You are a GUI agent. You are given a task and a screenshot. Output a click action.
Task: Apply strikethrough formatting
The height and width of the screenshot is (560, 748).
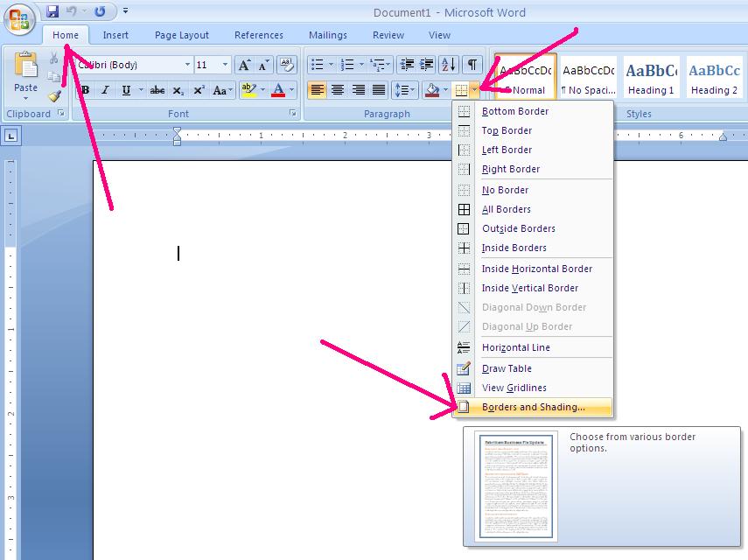tap(157, 90)
